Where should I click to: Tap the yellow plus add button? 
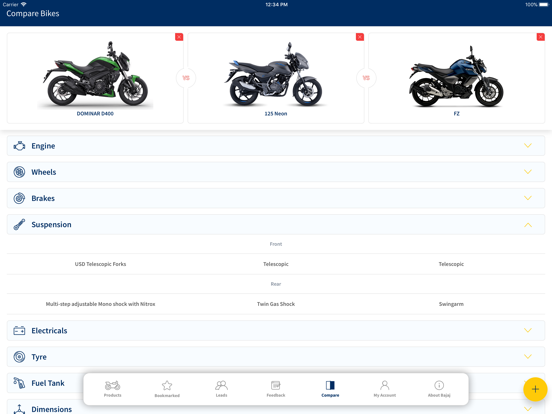tap(535, 389)
